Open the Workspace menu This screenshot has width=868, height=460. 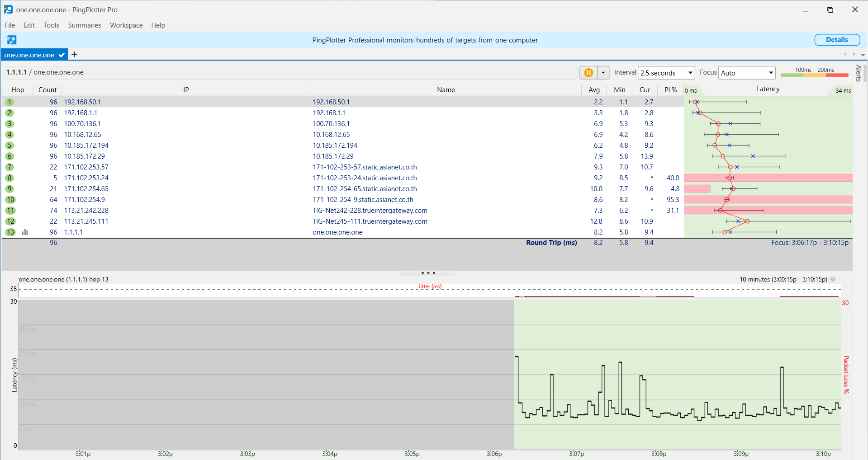[126, 25]
